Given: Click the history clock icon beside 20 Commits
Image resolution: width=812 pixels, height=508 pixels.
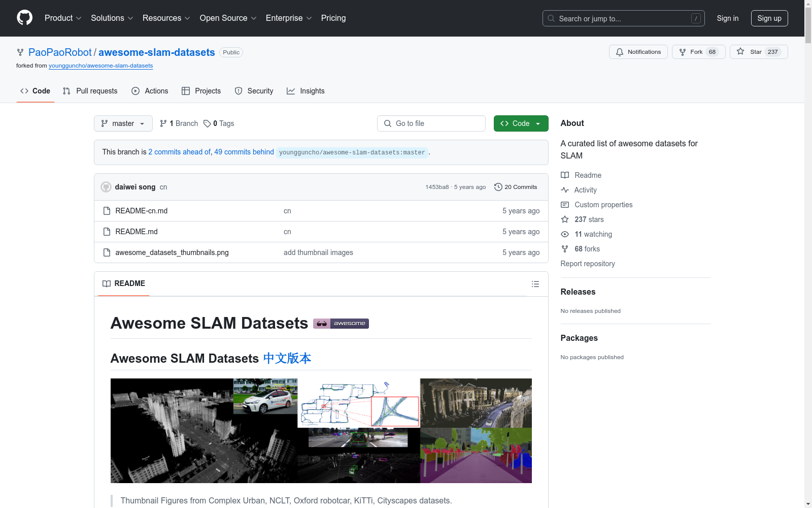Looking at the screenshot, I should pyautogui.click(x=498, y=187).
